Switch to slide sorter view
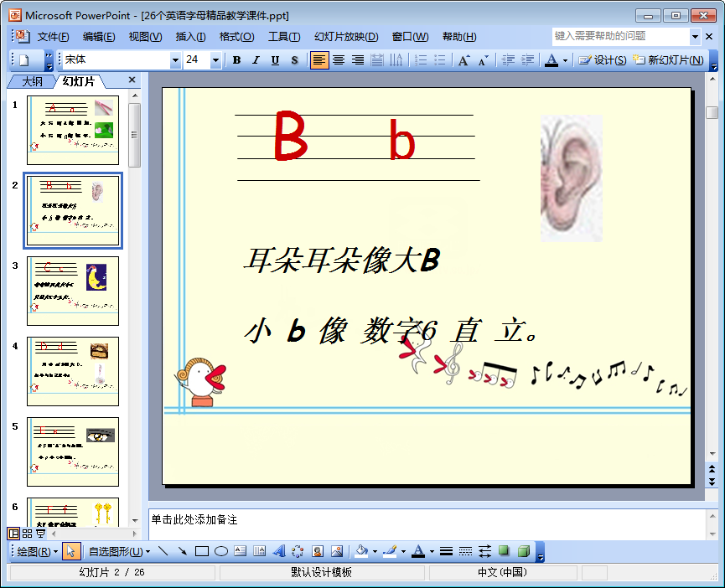 28,534
